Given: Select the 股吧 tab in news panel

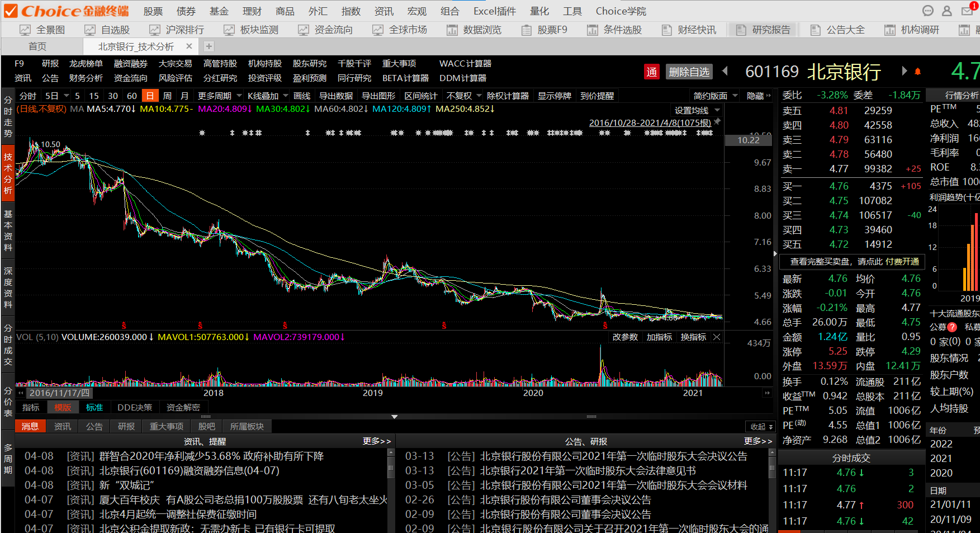Looking at the screenshot, I should (x=207, y=426).
